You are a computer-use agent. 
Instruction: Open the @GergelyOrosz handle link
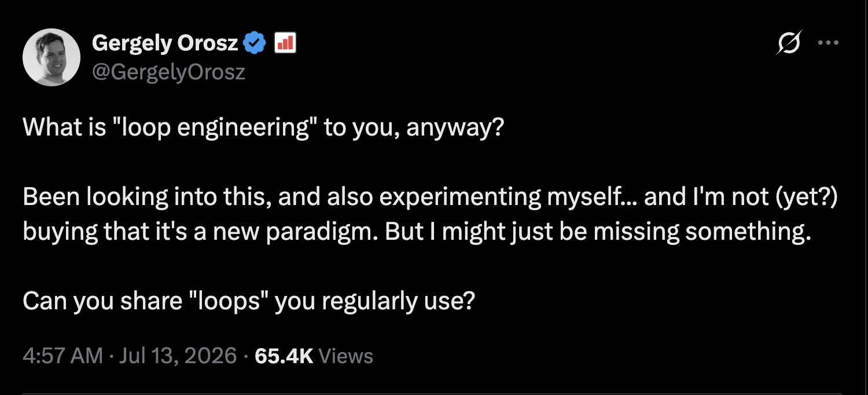[x=168, y=72]
